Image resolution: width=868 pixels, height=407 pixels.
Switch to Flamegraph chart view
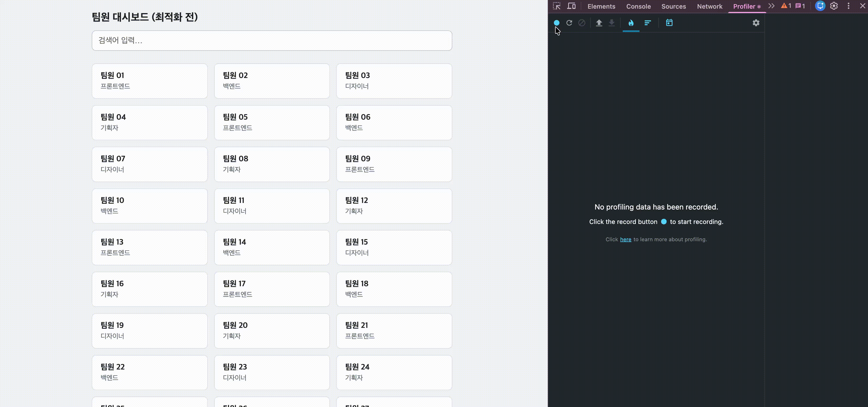pyautogui.click(x=631, y=23)
